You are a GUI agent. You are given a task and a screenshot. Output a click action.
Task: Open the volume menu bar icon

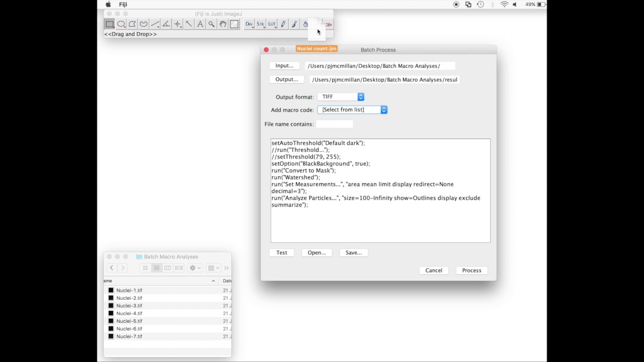(515, 5)
